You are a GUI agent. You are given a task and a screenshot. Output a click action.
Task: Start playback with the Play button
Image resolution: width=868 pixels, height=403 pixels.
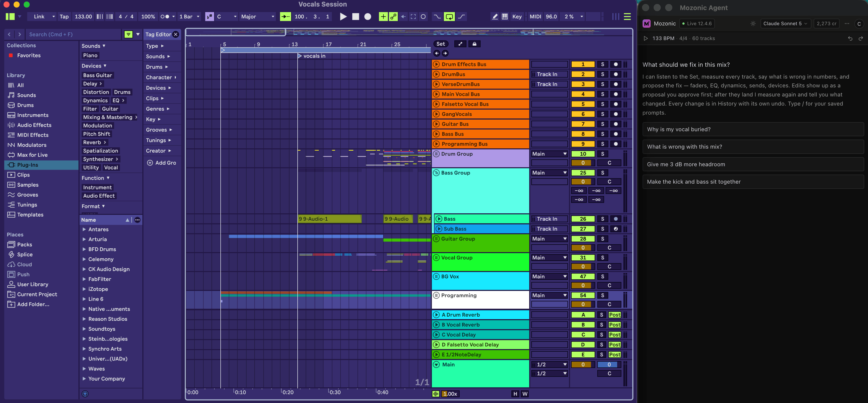[343, 17]
